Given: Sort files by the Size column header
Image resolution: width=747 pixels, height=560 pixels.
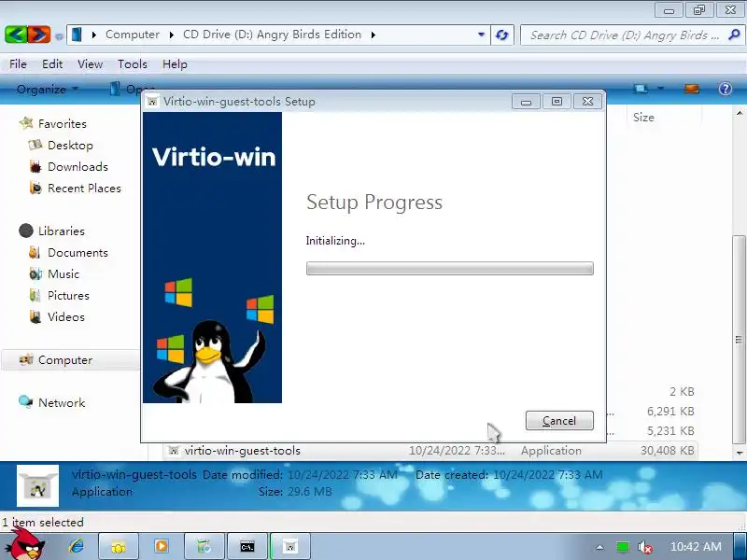Looking at the screenshot, I should (643, 118).
